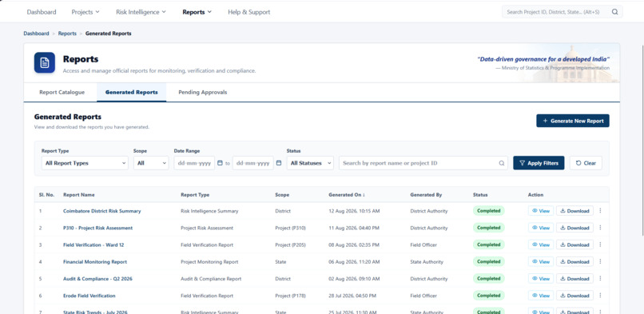
Task: Clear all filters
Action: point(586,163)
